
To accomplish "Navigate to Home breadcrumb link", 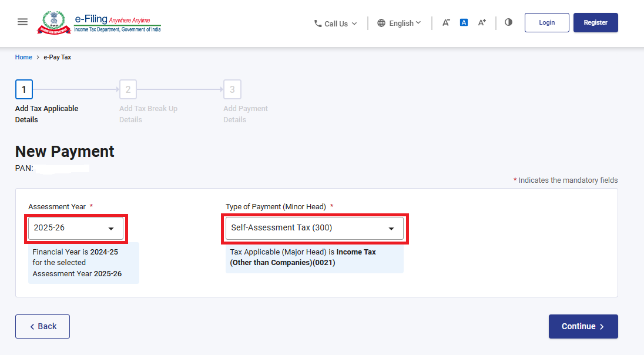I will click(x=24, y=57).
